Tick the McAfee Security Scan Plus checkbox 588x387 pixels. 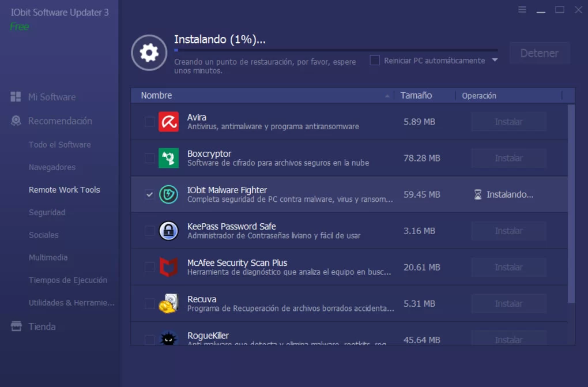click(150, 267)
